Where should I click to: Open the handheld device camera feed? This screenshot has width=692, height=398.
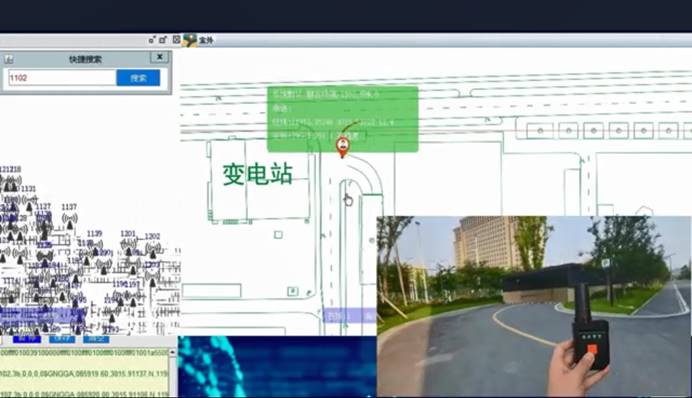tap(533, 305)
